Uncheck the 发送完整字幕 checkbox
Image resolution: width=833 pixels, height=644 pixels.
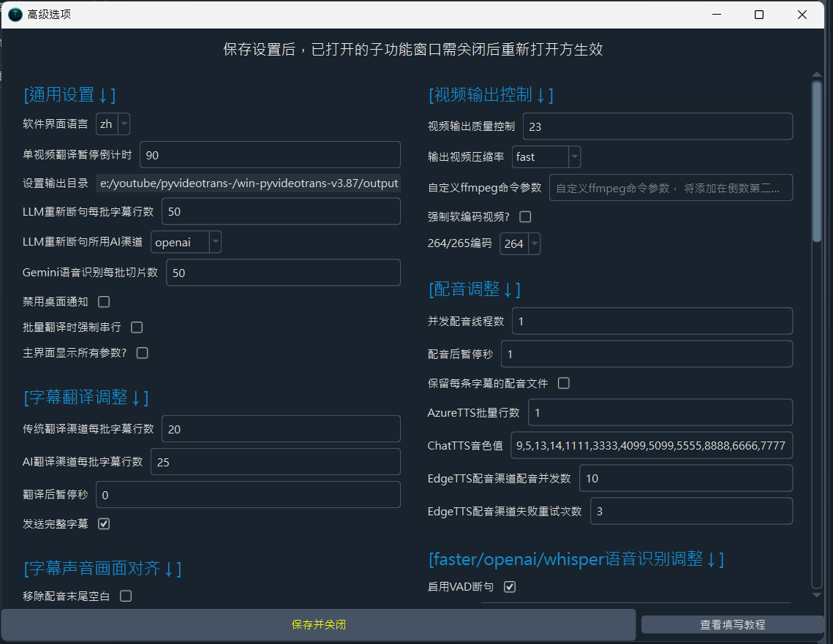(104, 523)
